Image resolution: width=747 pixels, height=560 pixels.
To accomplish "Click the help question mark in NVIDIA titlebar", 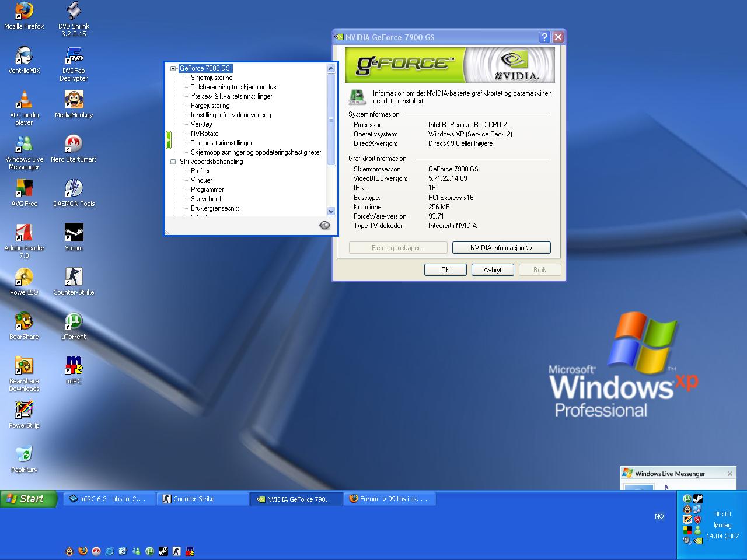I will click(544, 37).
